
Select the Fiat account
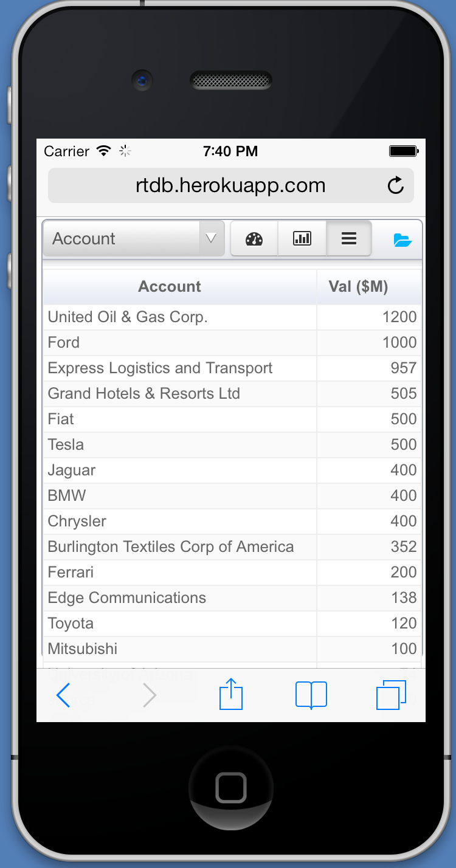click(232, 419)
